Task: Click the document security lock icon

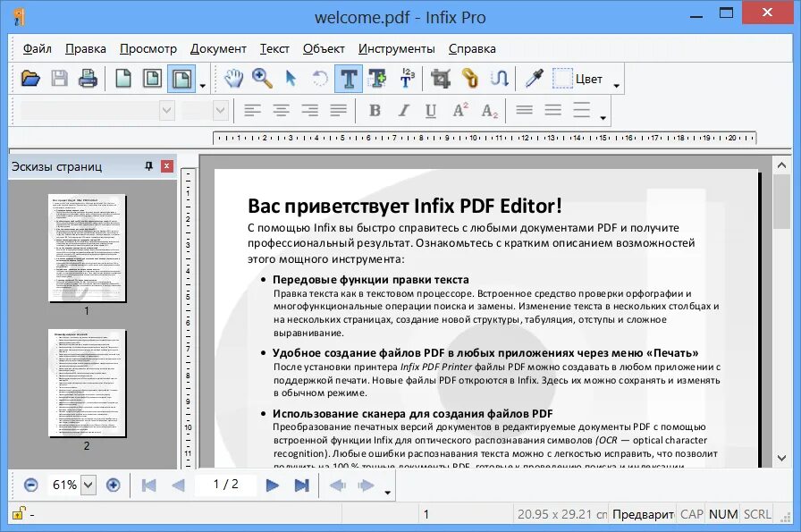Action: tap(19, 512)
